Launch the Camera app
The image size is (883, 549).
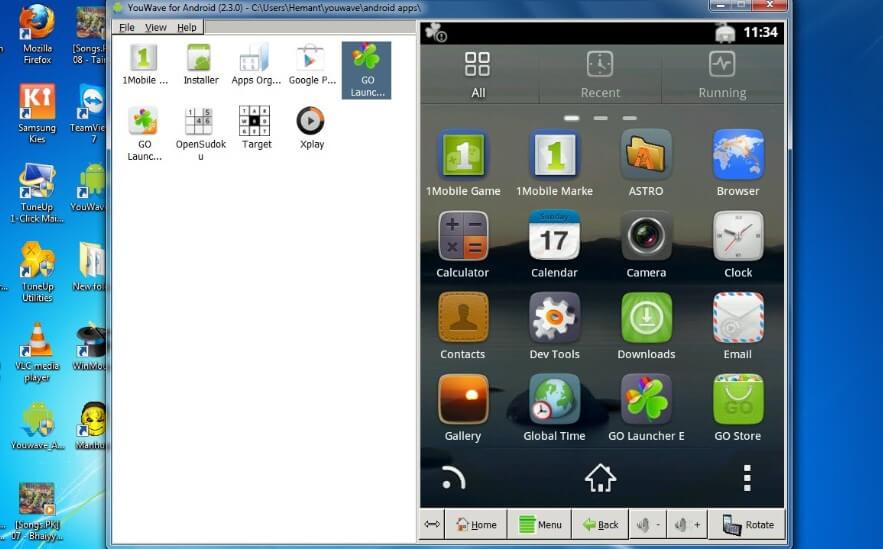point(646,245)
